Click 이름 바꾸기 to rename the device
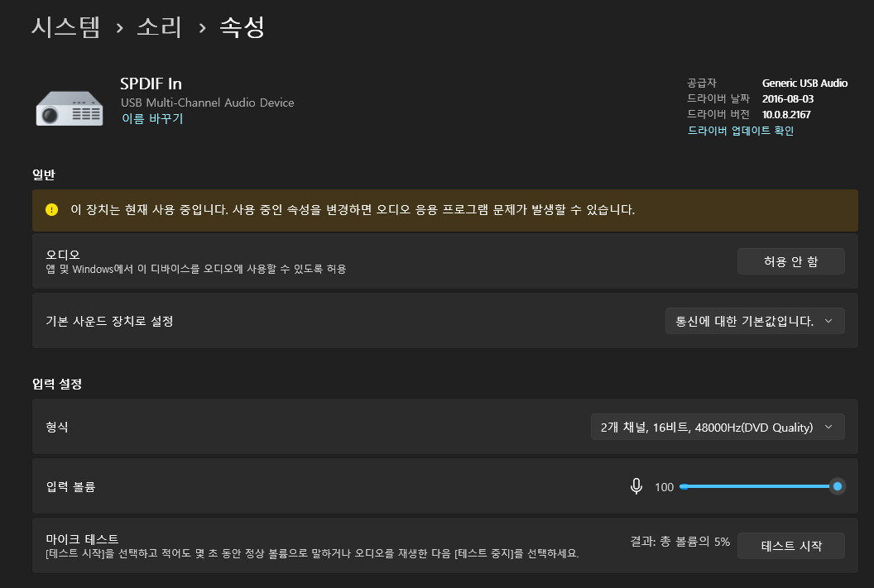This screenshot has width=874, height=588. pos(152,118)
